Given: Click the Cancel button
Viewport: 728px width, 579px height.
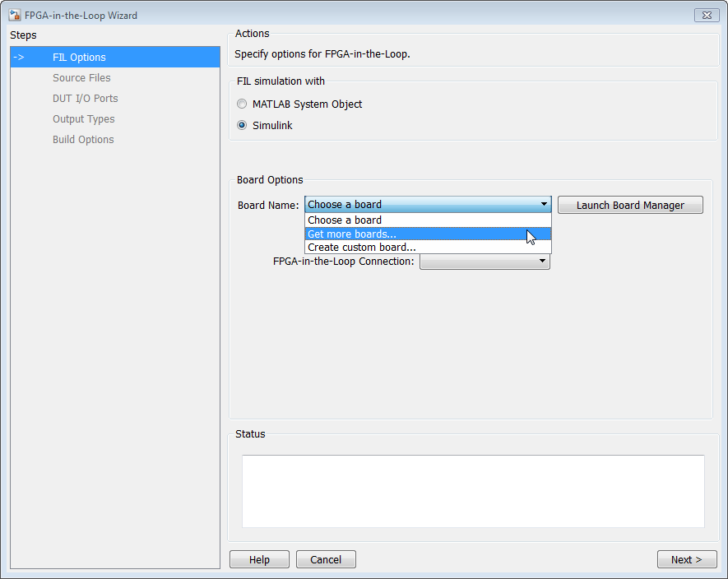Looking at the screenshot, I should (x=326, y=559).
